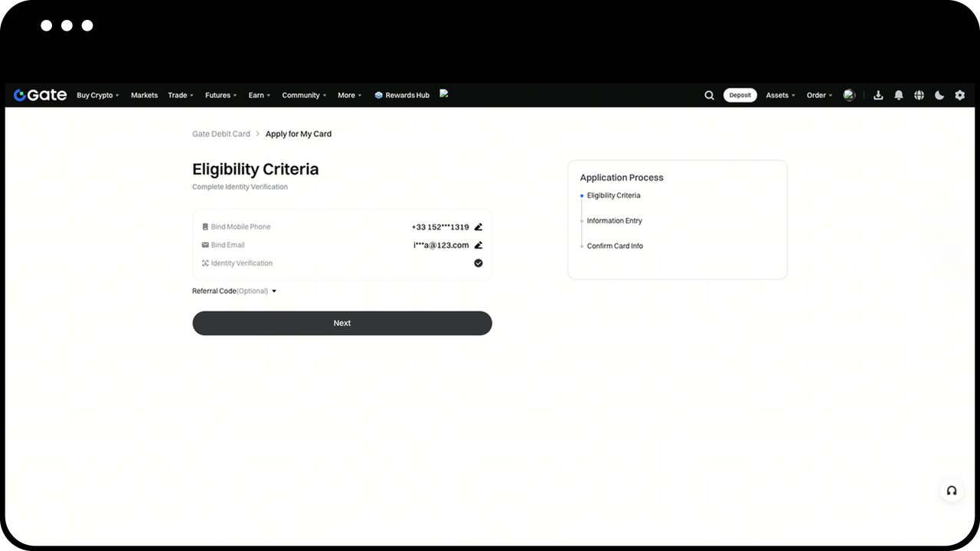Viewport: 980px width, 551px height.
Task: Click the Deposit button
Action: pyautogui.click(x=740, y=96)
